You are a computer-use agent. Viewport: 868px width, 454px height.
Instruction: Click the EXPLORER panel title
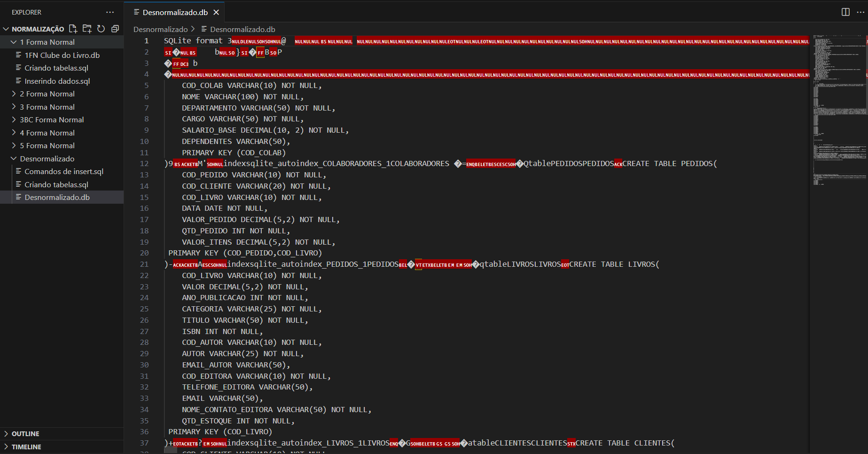pos(26,12)
